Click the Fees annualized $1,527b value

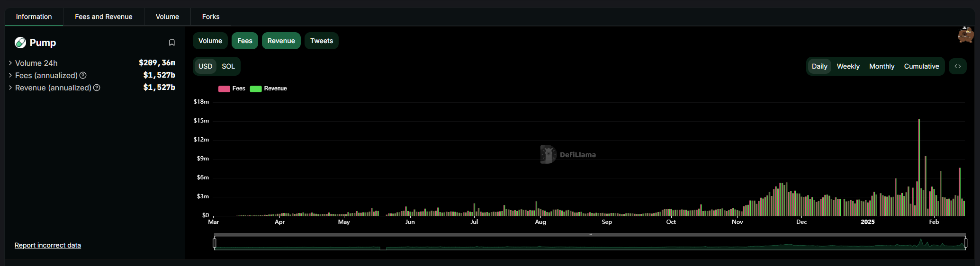pos(159,75)
